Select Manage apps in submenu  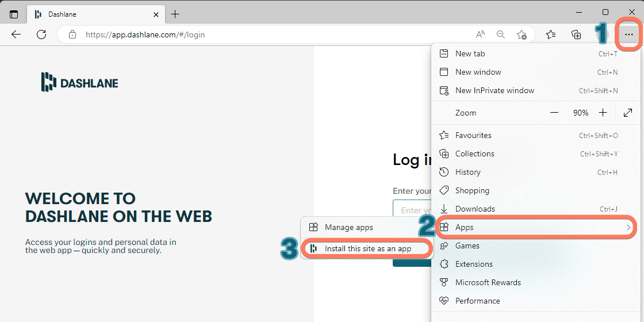(x=367, y=227)
